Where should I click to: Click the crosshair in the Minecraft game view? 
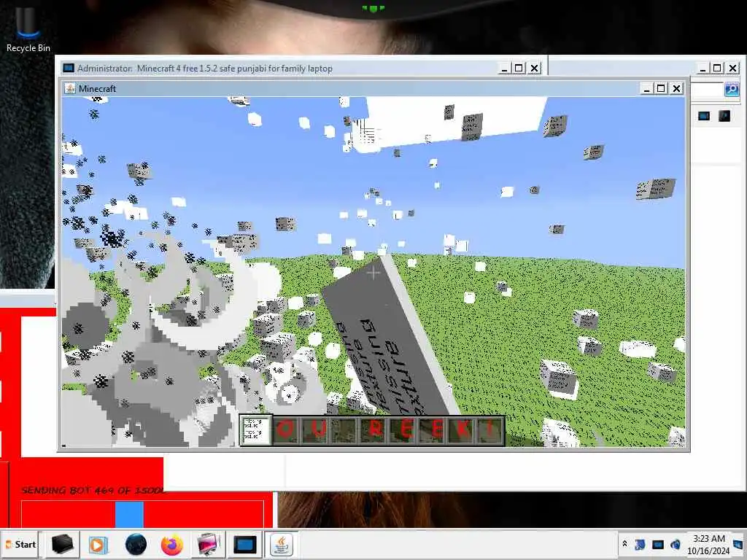point(373,273)
